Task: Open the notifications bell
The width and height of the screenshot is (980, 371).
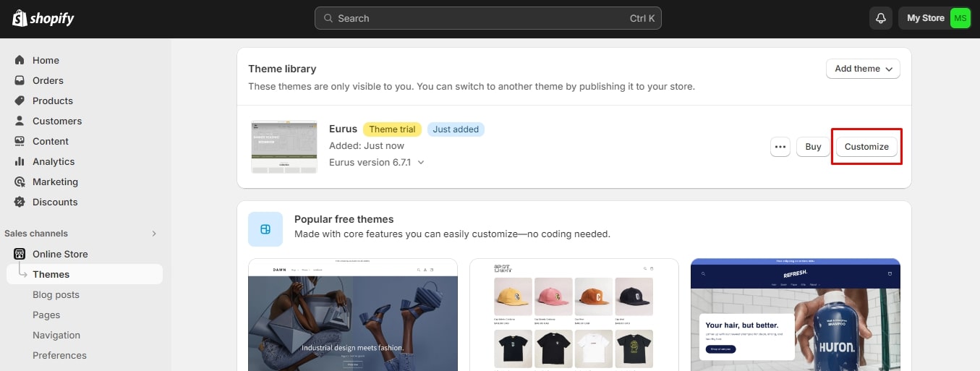Action: tap(880, 18)
